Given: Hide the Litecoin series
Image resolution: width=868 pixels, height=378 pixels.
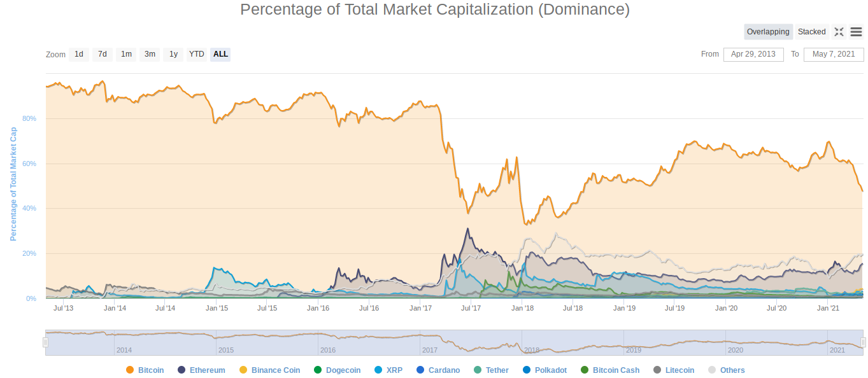Looking at the screenshot, I should [674, 370].
